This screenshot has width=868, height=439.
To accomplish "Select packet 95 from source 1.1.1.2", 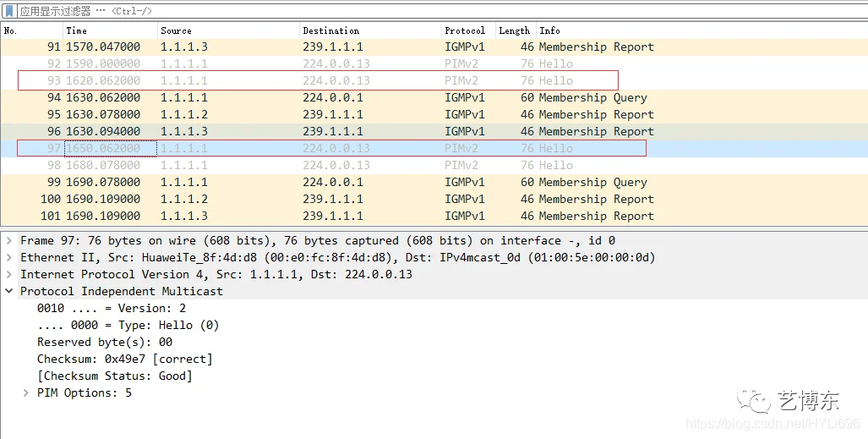I will click(434, 115).
